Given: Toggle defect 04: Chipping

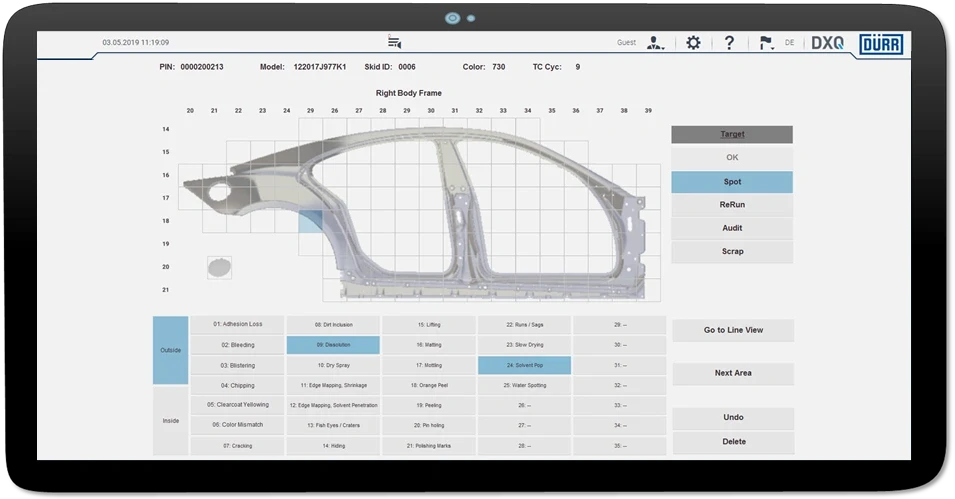Looking at the screenshot, I should click(x=238, y=386).
